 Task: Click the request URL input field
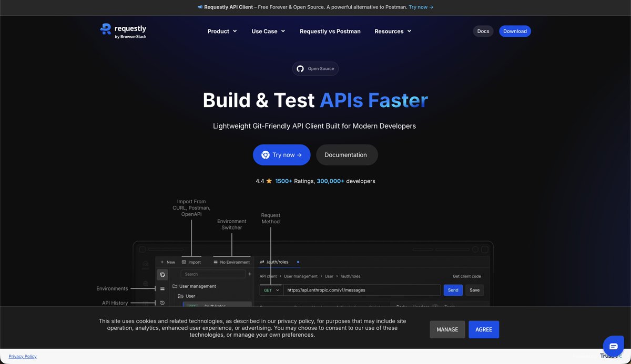(362, 290)
